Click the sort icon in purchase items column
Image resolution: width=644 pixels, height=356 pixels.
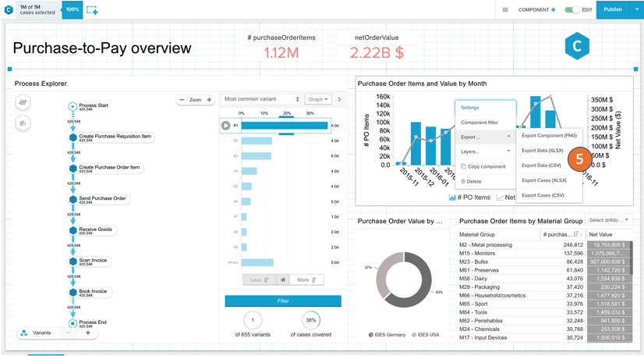pyautogui.click(x=577, y=234)
